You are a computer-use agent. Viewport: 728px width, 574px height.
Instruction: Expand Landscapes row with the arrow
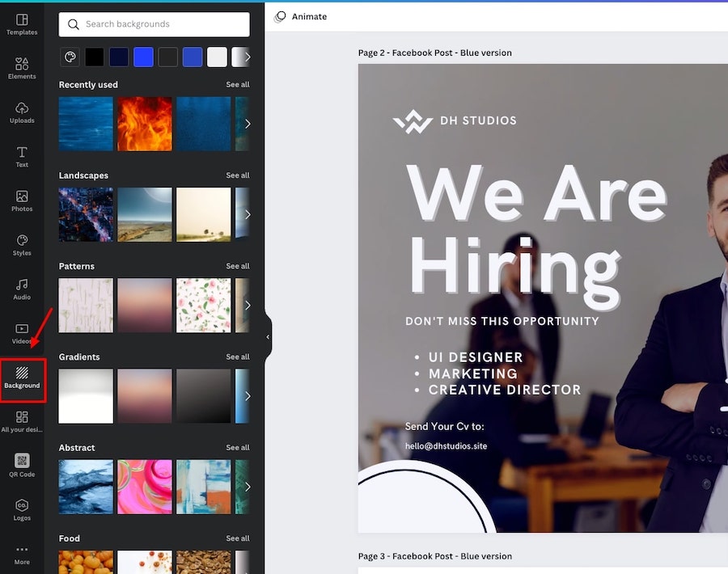pyautogui.click(x=248, y=214)
